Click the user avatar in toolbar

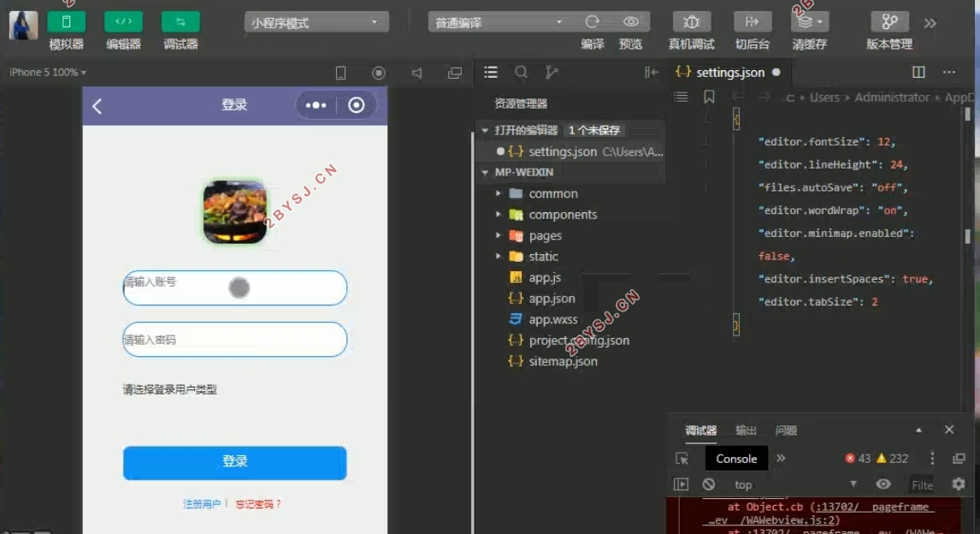point(23,26)
